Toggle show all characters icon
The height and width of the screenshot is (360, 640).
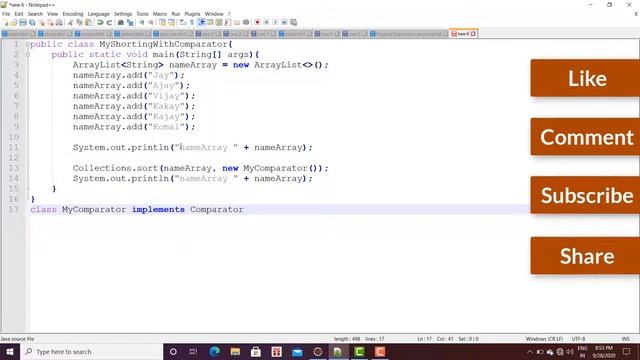pyautogui.click(x=191, y=22)
